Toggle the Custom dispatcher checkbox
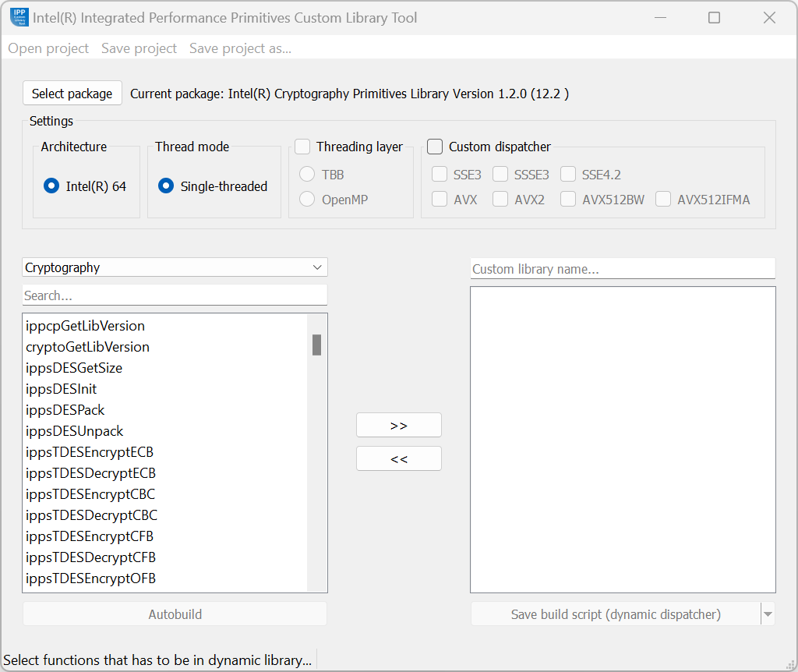 [435, 147]
